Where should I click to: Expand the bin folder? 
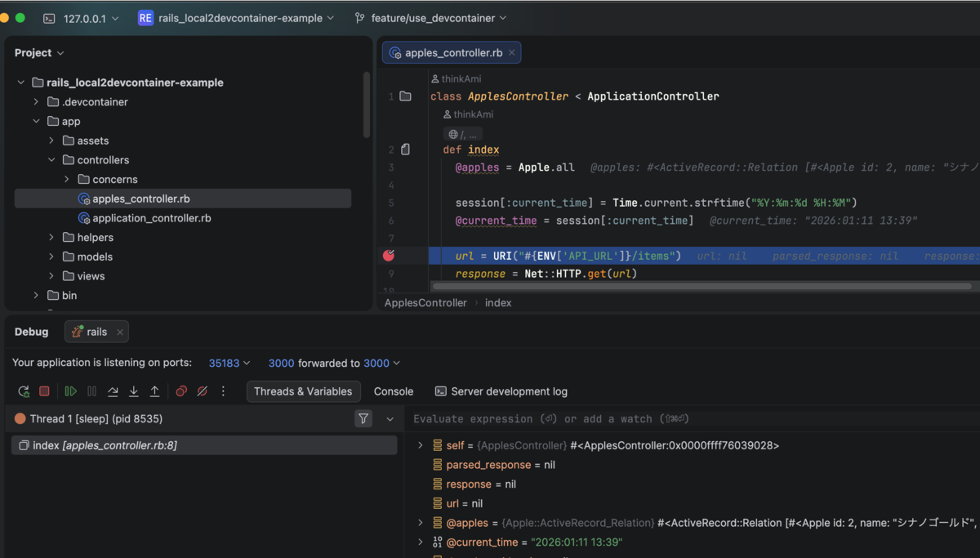point(36,295)
